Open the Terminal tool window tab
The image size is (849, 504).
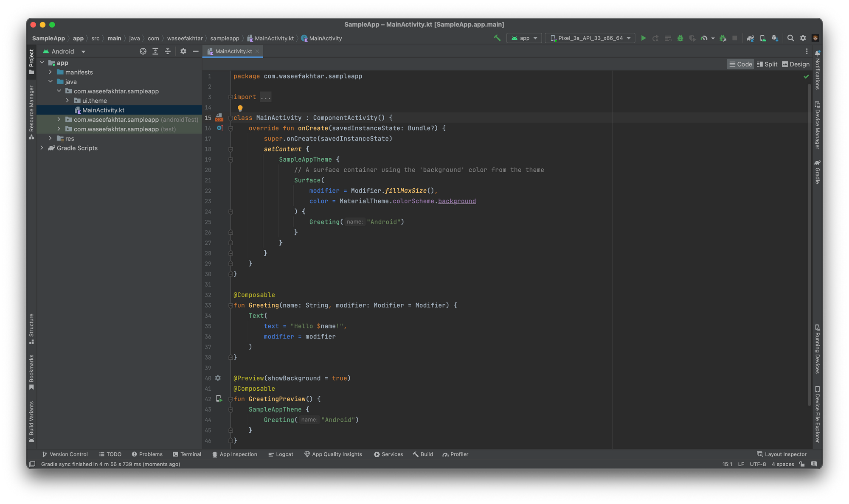click(x=187, y=454)
